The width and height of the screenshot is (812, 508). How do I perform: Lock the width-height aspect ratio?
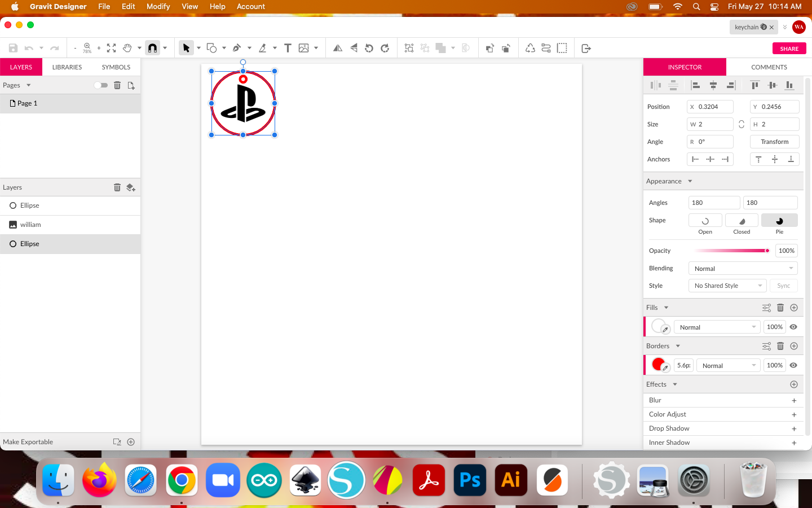(742, 124)
